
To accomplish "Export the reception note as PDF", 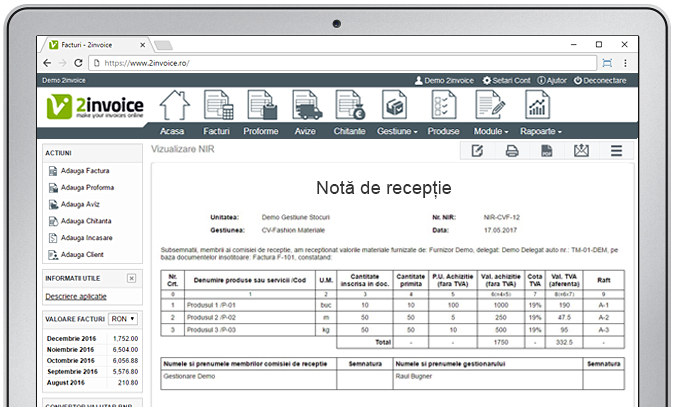I will pos(546,151).
